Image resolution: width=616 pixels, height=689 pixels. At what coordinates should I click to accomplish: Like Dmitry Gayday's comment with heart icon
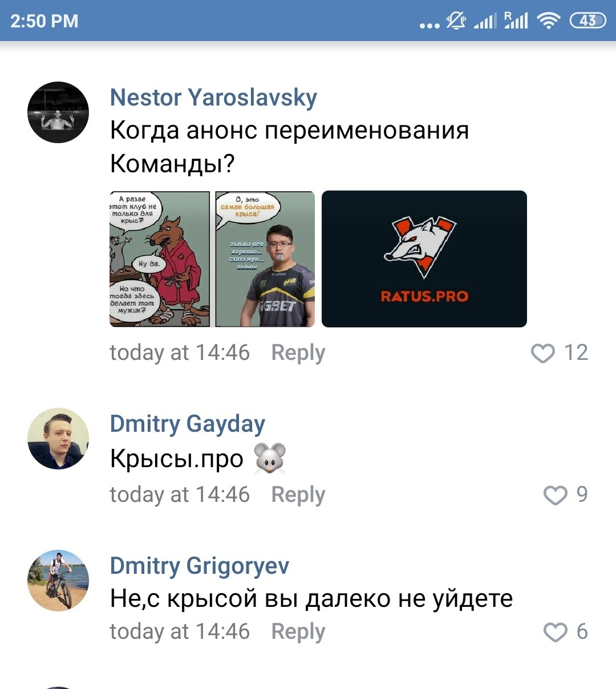pyautogui.click(x=555, y=495)
